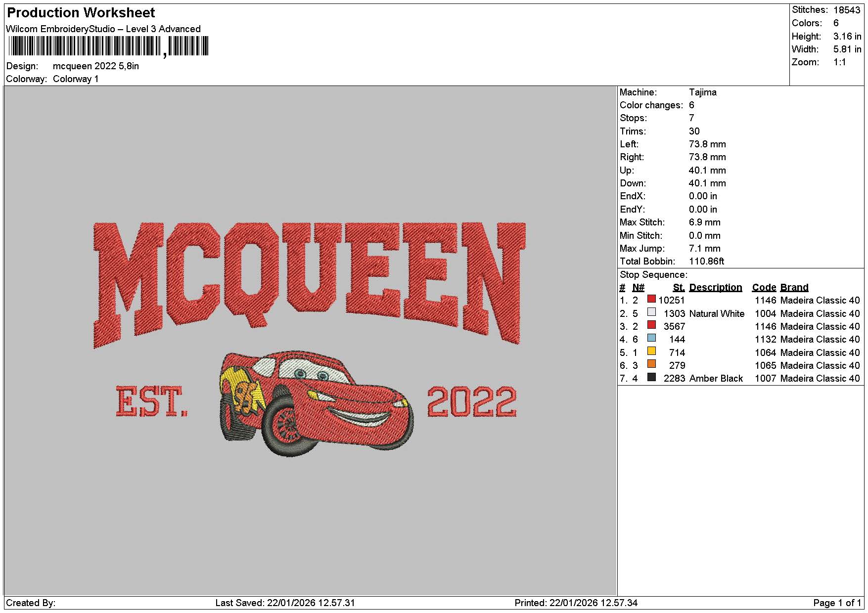The height and width of the screenshot is (613, 868).
Task: Click the Width value 5.81 in
Action: coord(847,49)
